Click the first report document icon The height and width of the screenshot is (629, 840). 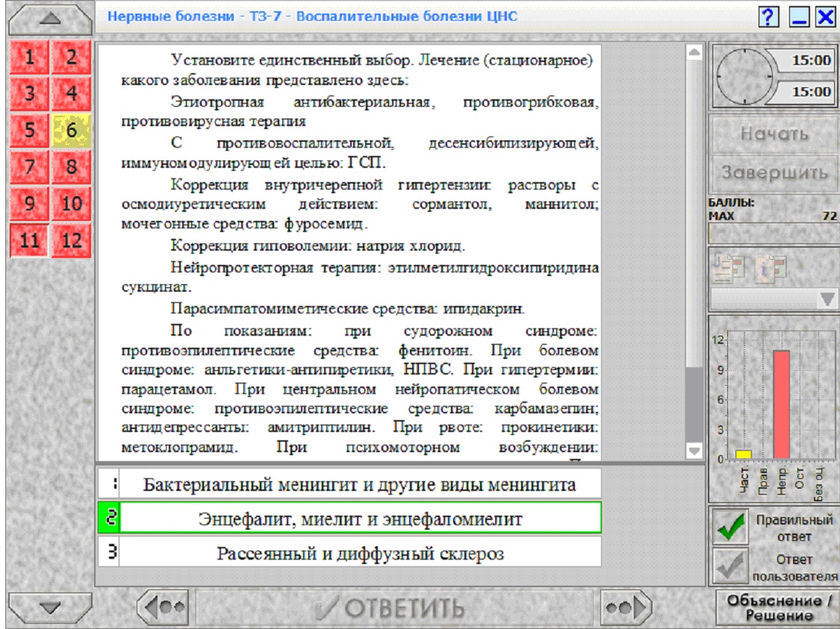(729, 266)
